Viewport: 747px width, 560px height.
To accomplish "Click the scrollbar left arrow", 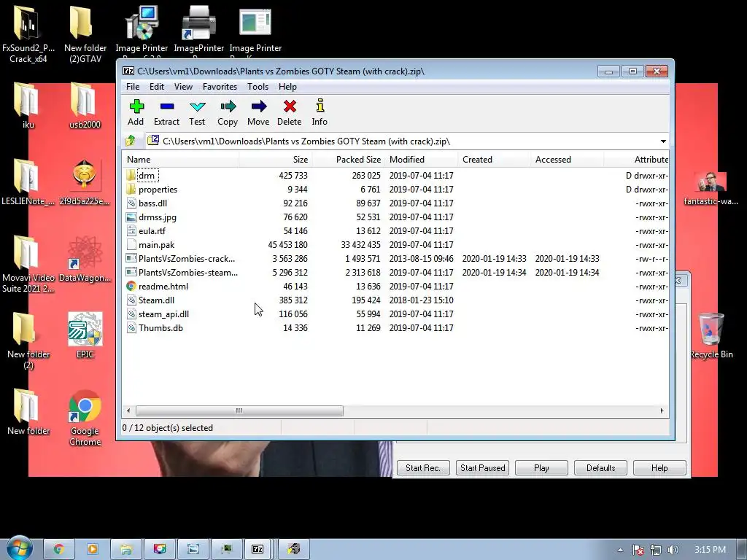I will tap(128, 411).
